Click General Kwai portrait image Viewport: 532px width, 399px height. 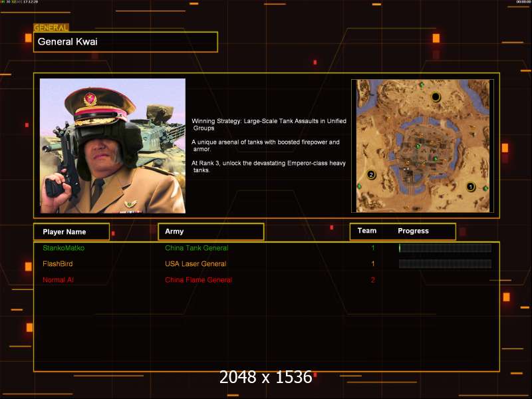112,146
